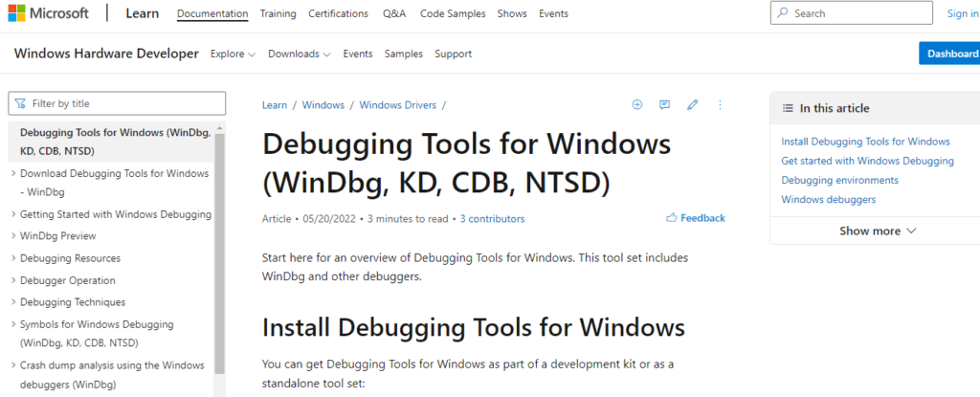Viewport: 980px width, 397px height.
Task: Click the Microsoft logo
Action: pyautogui.click(x=48, y=13)
